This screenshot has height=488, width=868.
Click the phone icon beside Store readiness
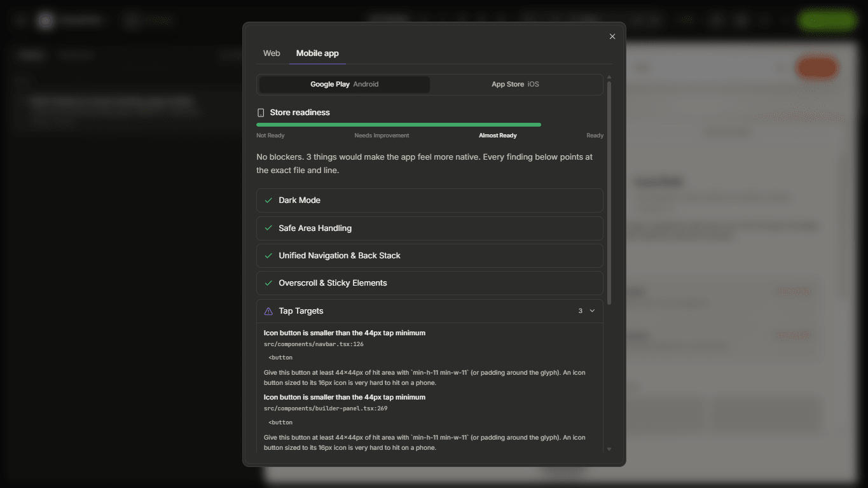[x=261, y=113]
